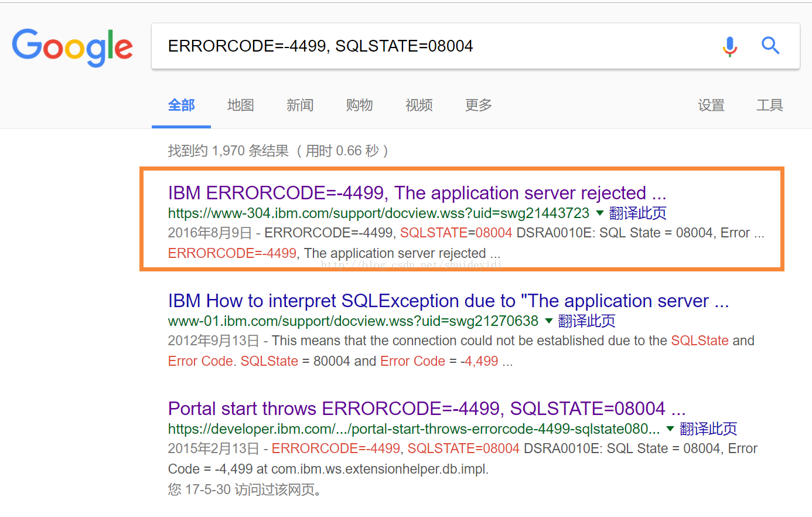Viewport: 812px width, 517px height.
Task: Click the URL www-01.ibm.com/support/docview.wss?uid=swg21270638
Action: tap(353, 321)
